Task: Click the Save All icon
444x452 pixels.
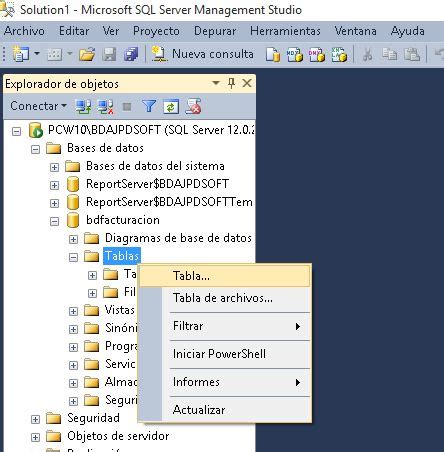Action: click(131, 54)
